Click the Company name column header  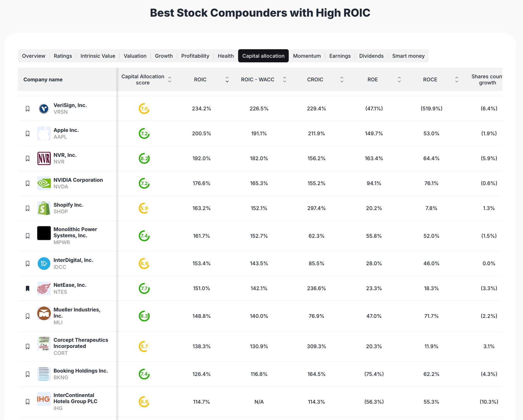(43, 80)
